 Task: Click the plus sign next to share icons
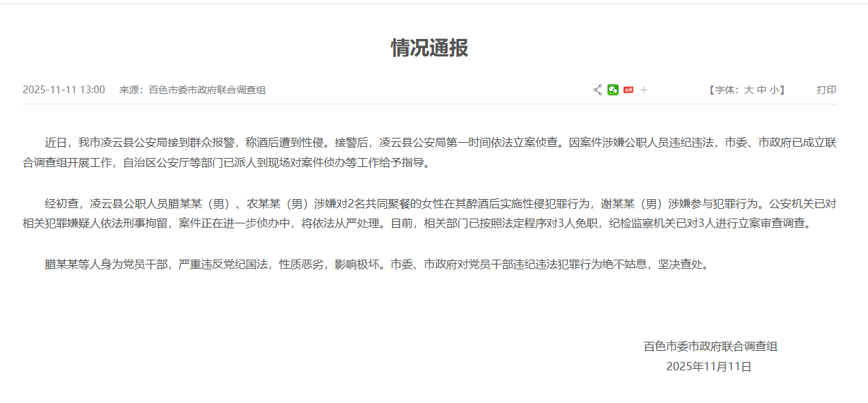tap(642, 89)
